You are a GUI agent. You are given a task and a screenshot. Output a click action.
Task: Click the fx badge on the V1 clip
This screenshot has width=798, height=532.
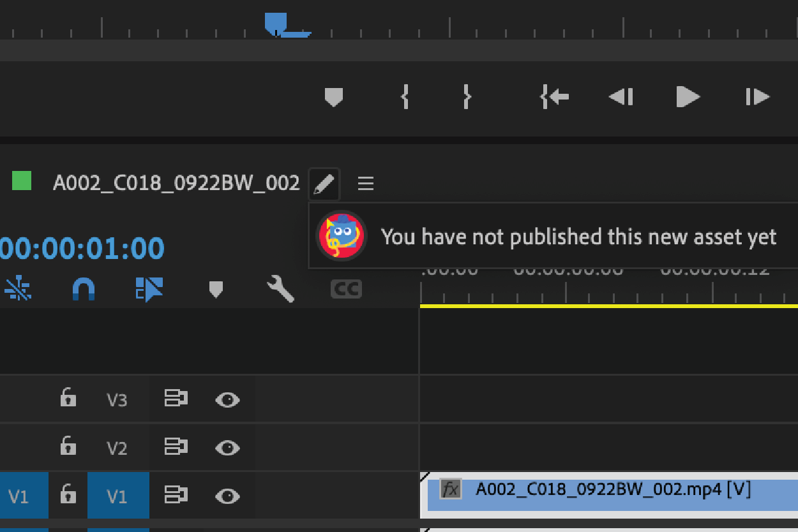[451, 489]
